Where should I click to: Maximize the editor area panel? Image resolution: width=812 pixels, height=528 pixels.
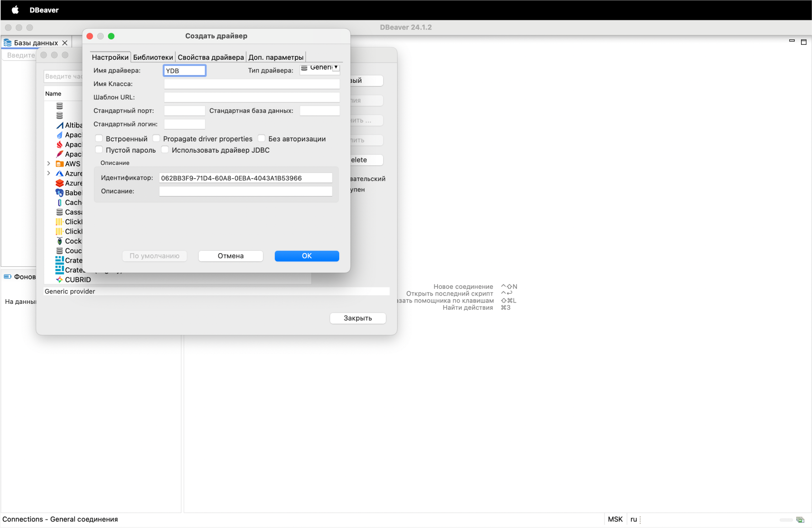pos(803,42)
